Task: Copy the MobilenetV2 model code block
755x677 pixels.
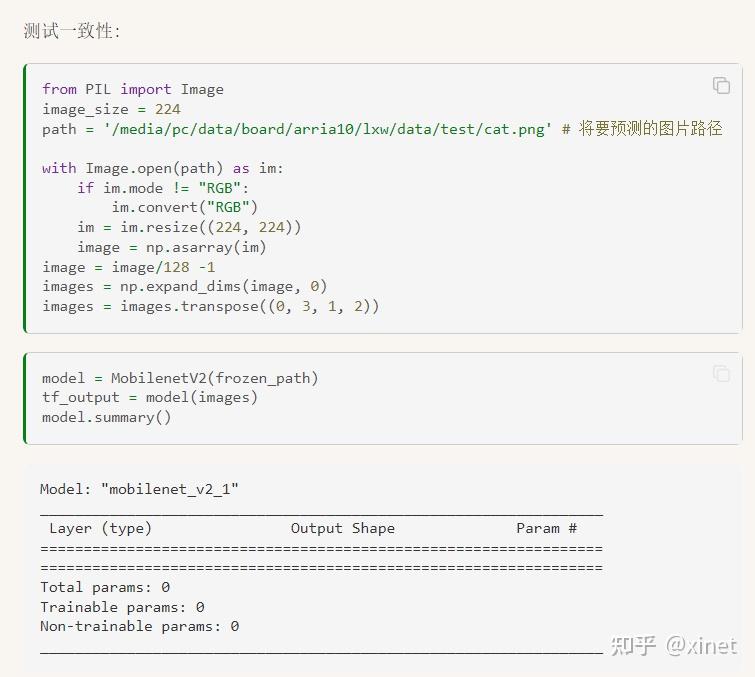Action: click(x=721, y=374)
